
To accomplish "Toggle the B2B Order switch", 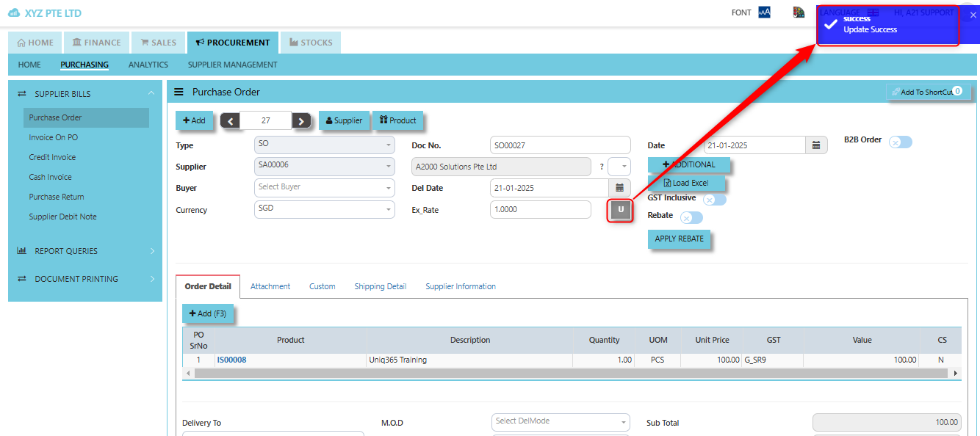I will (x=900, y=142).
